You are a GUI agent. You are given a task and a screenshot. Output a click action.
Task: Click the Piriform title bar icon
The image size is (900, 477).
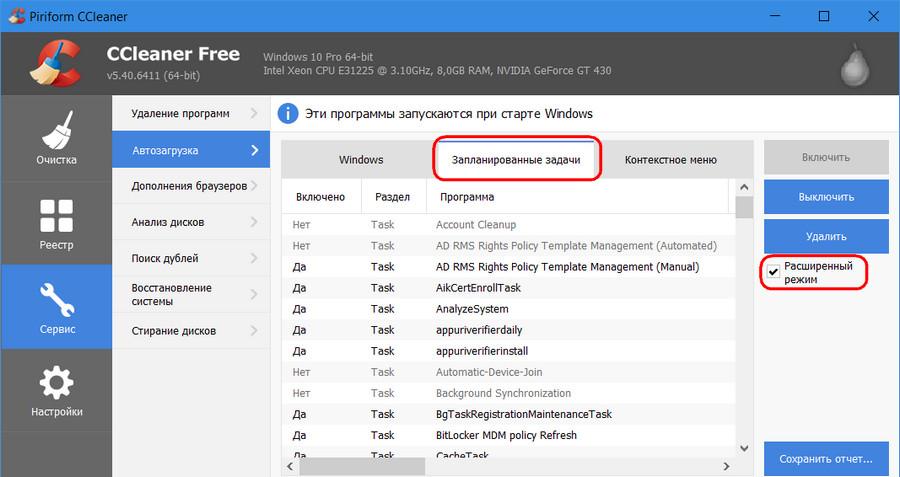pos(16,15)
